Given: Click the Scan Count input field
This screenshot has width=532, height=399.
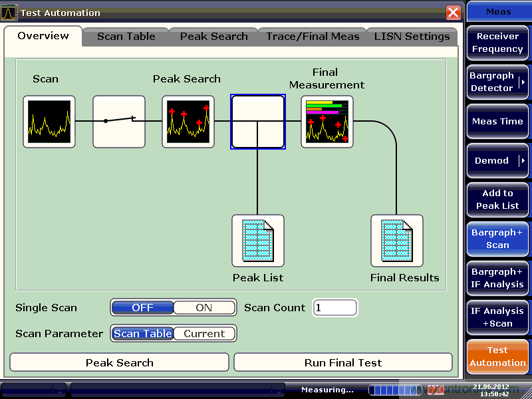Looking at the screenshot, I should (x=335, y=308).
